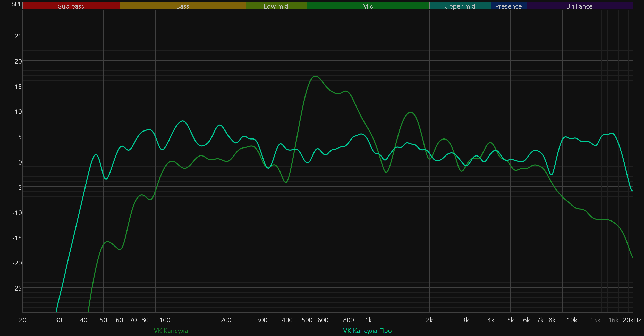Click the green Mid band header
The image size is (644, 336).
[368, 6]
